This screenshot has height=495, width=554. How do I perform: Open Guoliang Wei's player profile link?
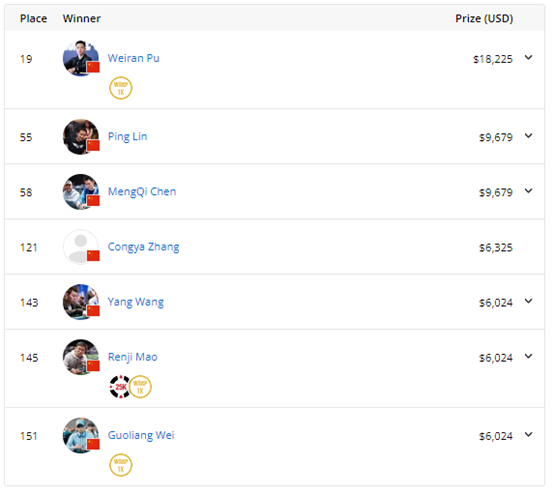pyautogui.click(x=141, y=435)
